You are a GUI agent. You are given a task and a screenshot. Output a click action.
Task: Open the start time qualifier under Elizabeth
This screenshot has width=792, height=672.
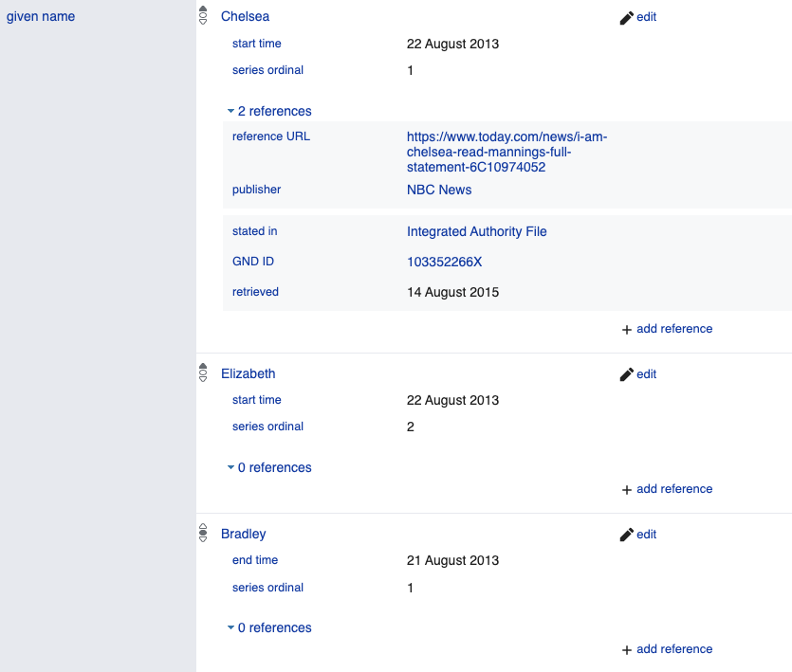pyautogui.click(x=257, y=400)
